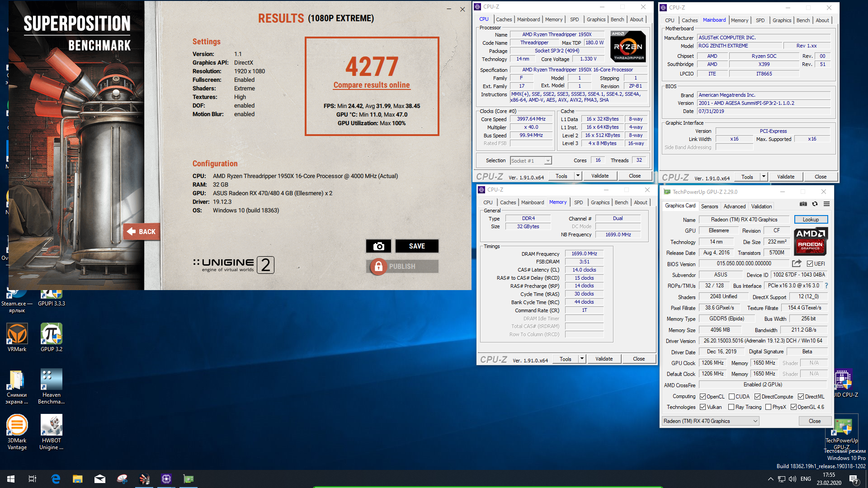
Task: Open Microsoft Edge from the taskbar
Action: [56, 479]
